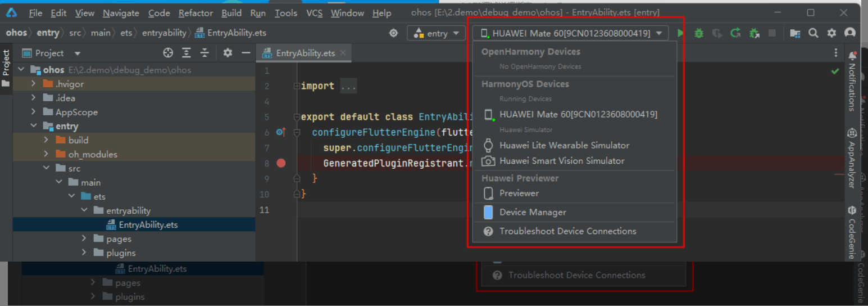868x306 pixels.
Task: Open the Tools menu
Action: pyautogui.click(x=286, y=12)
